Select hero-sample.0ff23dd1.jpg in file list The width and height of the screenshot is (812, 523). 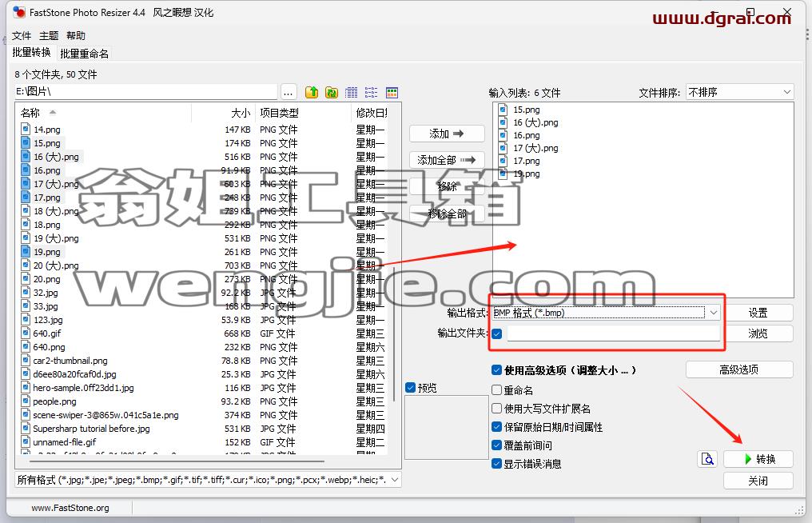pyautogui.click(x=83, y=387)
